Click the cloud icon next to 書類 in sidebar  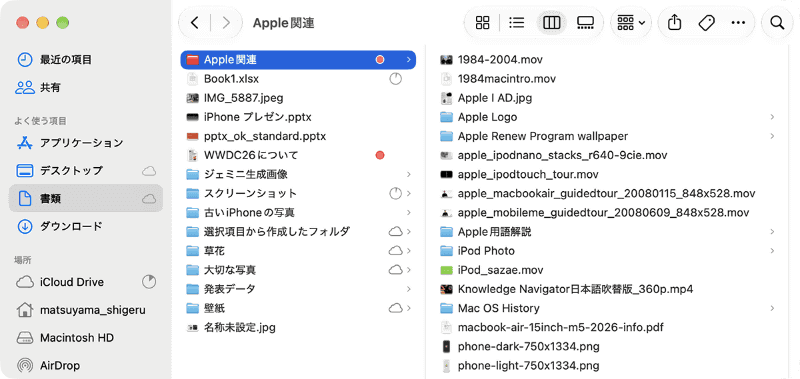[149, 199]
